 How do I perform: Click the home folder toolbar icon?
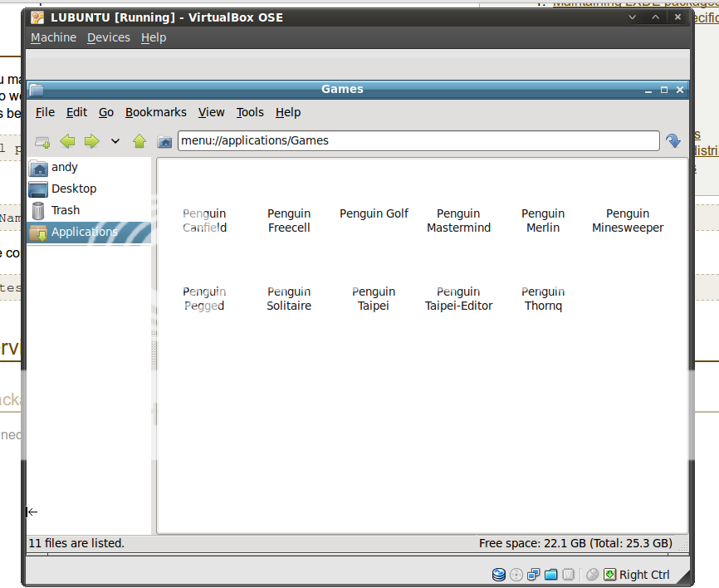click(x=164, y=142)
